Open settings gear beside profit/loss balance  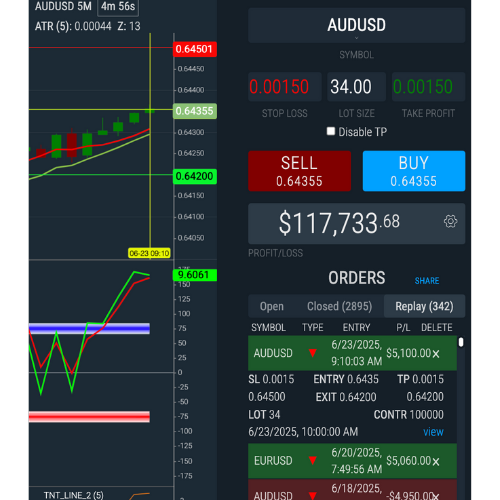tap(450, 221)
